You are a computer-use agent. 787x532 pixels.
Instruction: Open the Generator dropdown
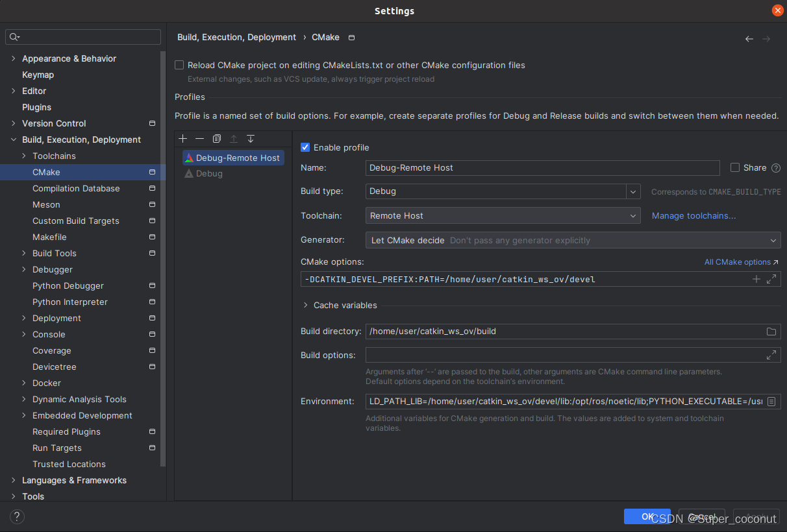(773, 239)
